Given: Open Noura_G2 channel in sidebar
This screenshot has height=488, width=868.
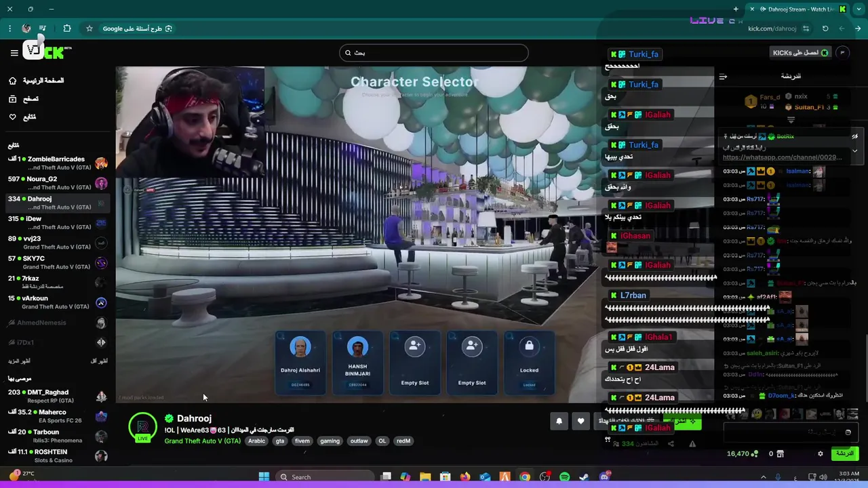Looking at the screenshot, I should click(x=58, y=183).
